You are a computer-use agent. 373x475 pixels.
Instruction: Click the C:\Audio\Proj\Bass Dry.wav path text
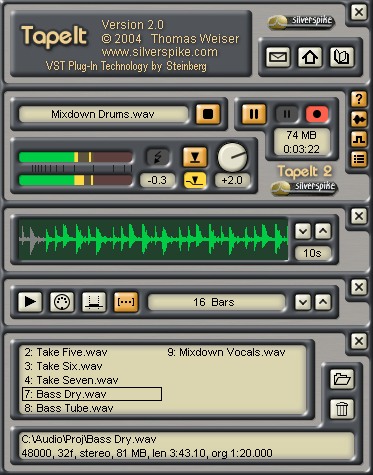pos(89,439)
